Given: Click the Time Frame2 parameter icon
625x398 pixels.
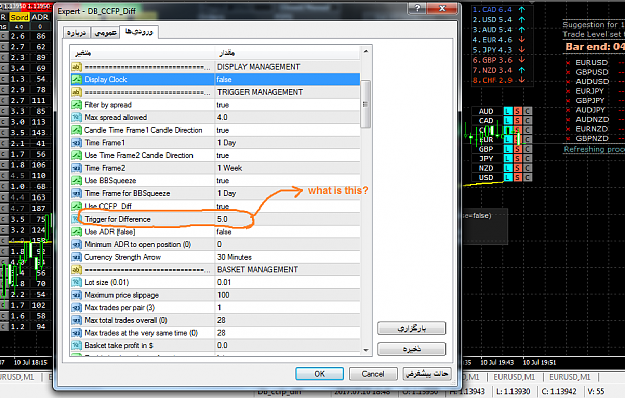Looking at the screenshot, I should 77,168.
